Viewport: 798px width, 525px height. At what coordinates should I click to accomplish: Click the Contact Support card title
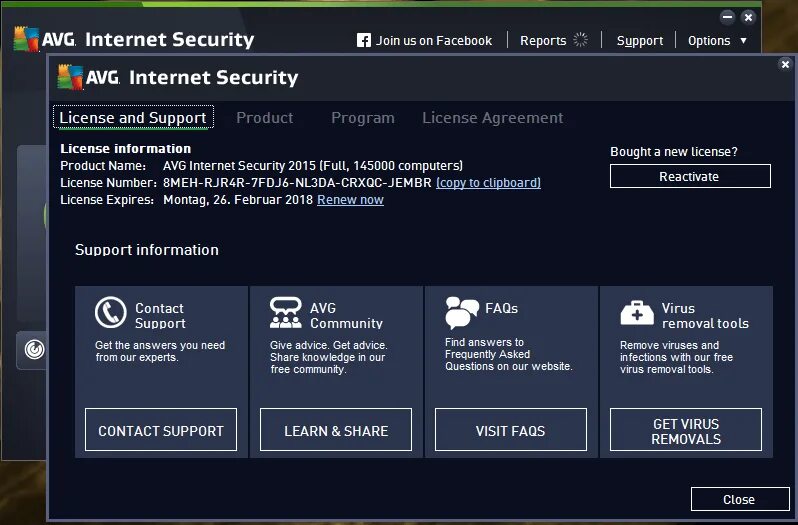160,315
